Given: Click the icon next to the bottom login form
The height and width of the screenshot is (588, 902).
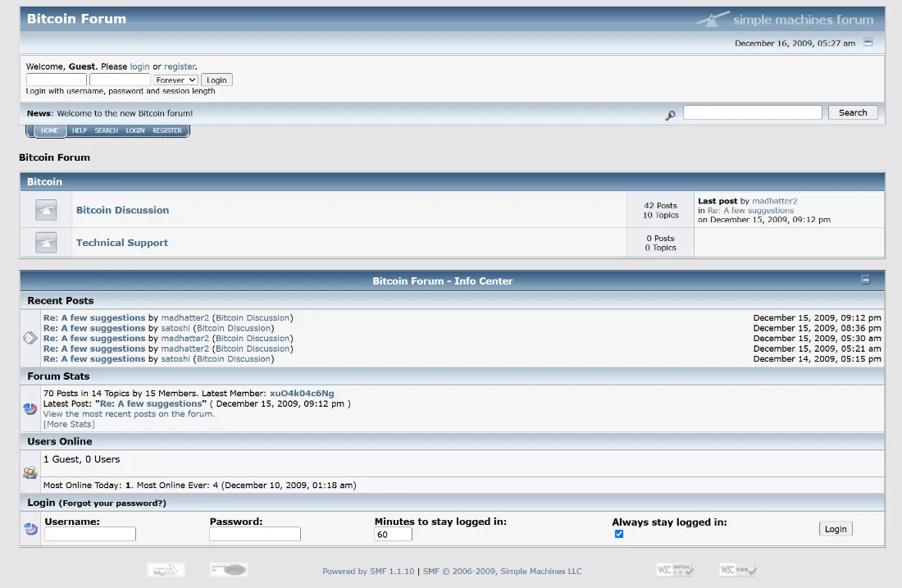Looking at the screenshot, I should pos(30,528).
